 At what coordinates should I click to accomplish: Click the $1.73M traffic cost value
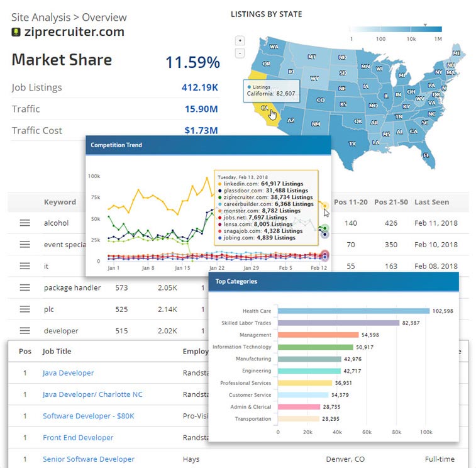pyautogui.click(x=201, y=131)
